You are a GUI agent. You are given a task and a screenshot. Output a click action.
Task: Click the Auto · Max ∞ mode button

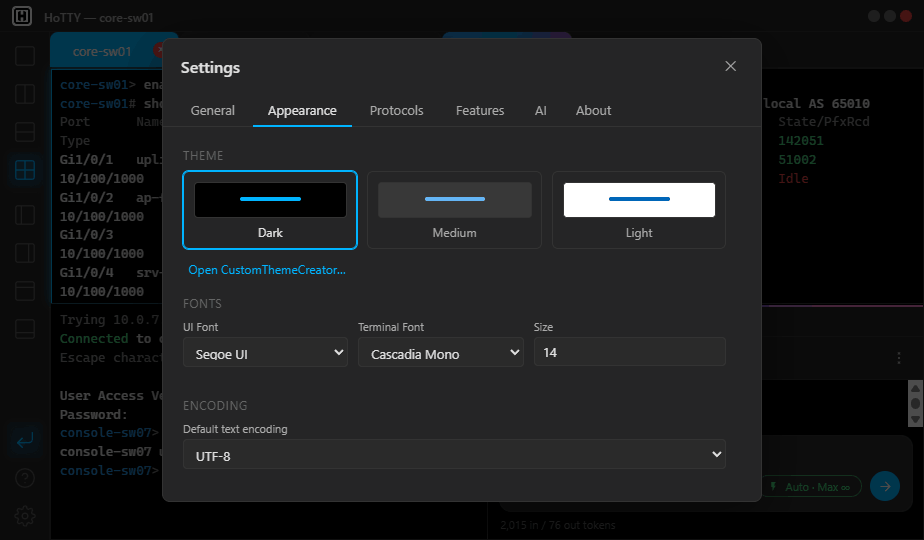click(x=811, y=487)
